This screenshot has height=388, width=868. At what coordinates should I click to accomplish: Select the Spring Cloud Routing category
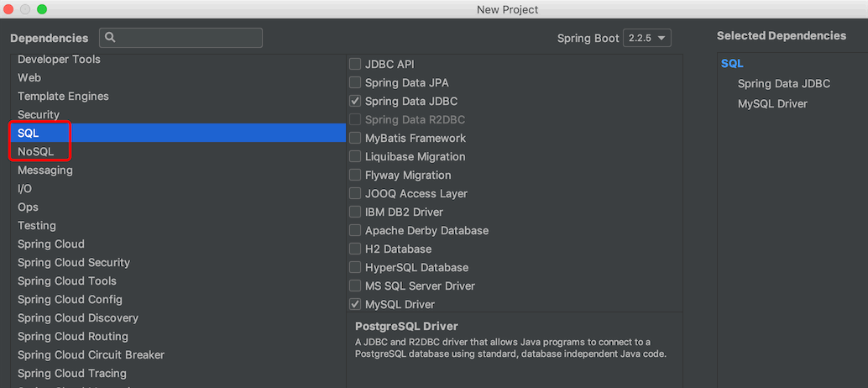178,337
